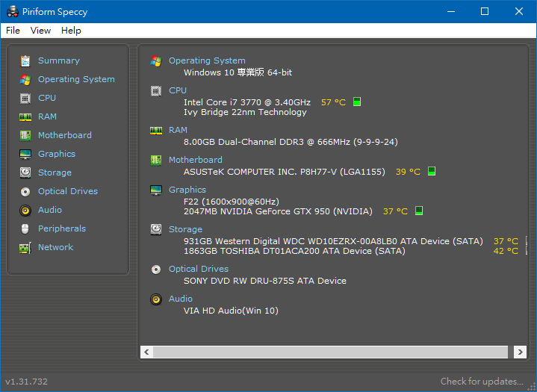Click the horizontal scrollbar right arrow
Viewport: 537px width, 392px height.
coord(521,352)
